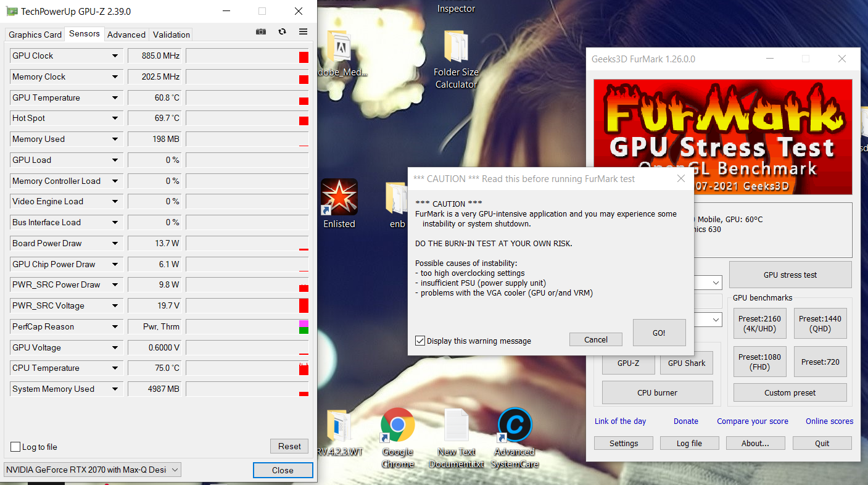This screenshot has width=868, height=485.
Task: Click the PerfCap Reason color graph
Action: (247, 327)
